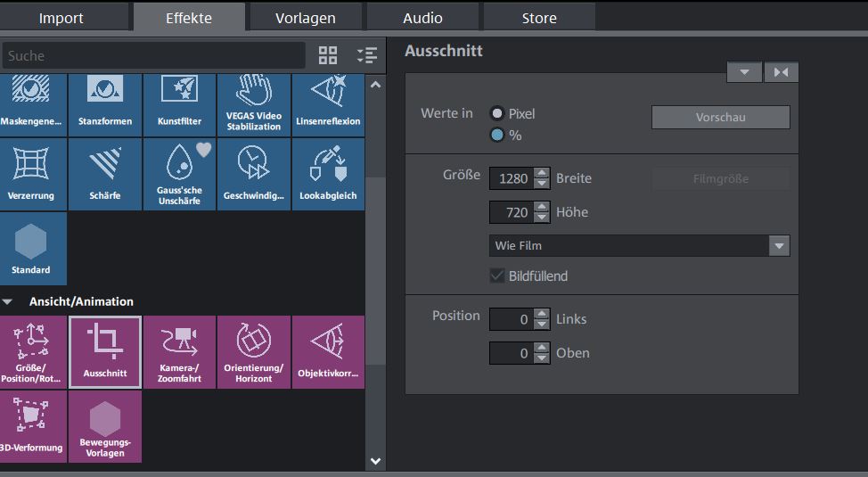This screenshot has width=868, height=477.
Task: Open the Kamera-/Zoomfahrt effect
Action: click(x=179, y=351)
